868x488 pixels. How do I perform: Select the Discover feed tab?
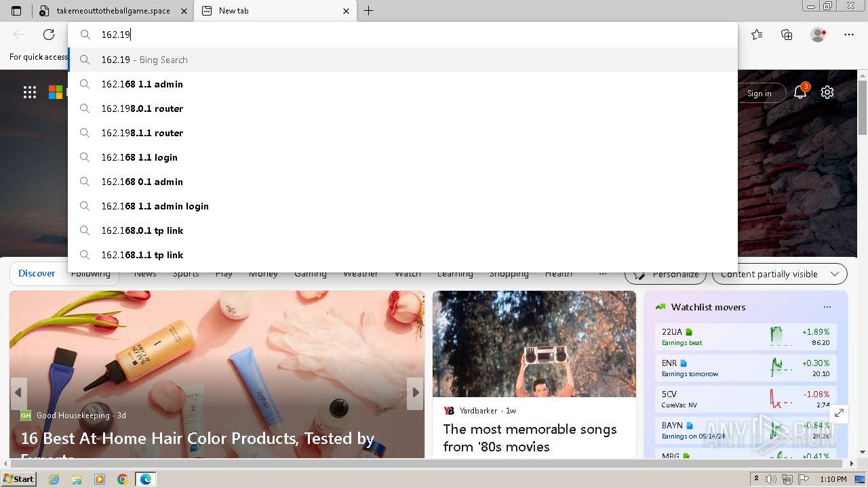pos(37,273)
